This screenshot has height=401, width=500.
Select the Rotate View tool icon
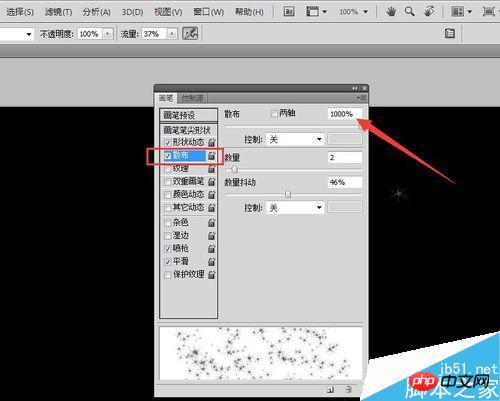pos(429,12)
